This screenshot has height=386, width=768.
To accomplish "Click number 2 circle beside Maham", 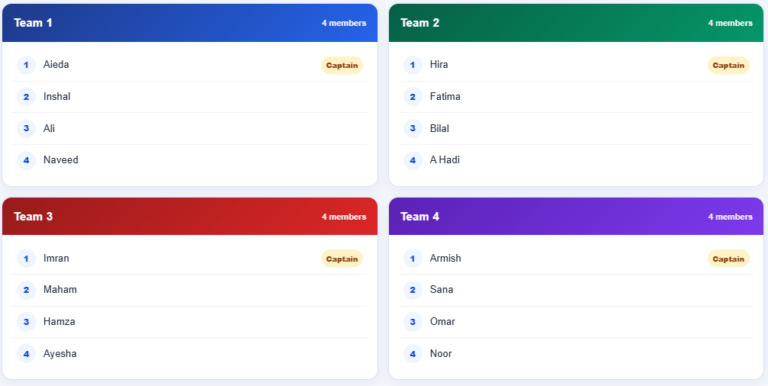I will [x=26, y=290].
